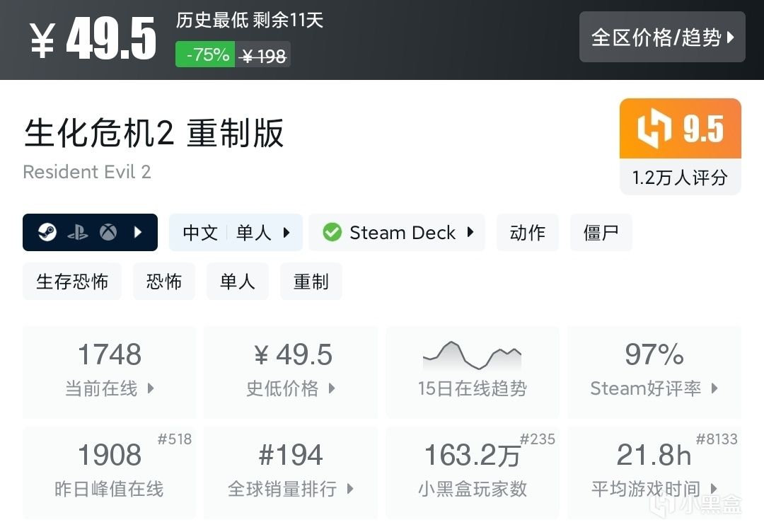This screenshot has width=764, height=532.
Task: Open 平均游戏时间 average playtime stat
Action: click(654, 471)
